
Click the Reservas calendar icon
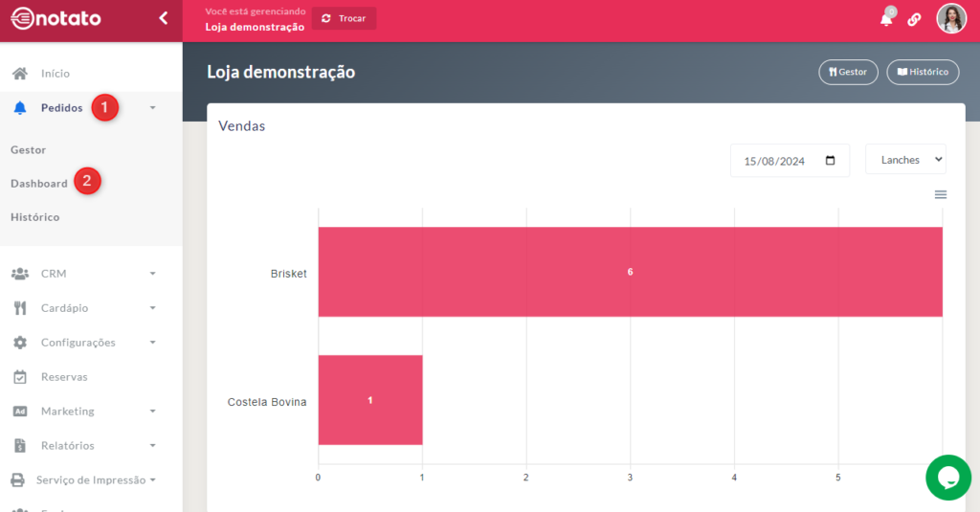coord(20,377)
